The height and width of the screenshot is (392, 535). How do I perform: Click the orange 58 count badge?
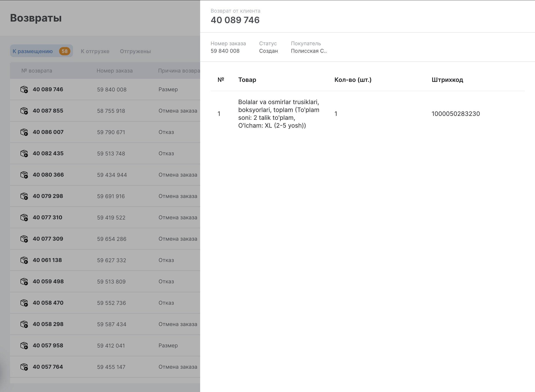pos(65,51)
